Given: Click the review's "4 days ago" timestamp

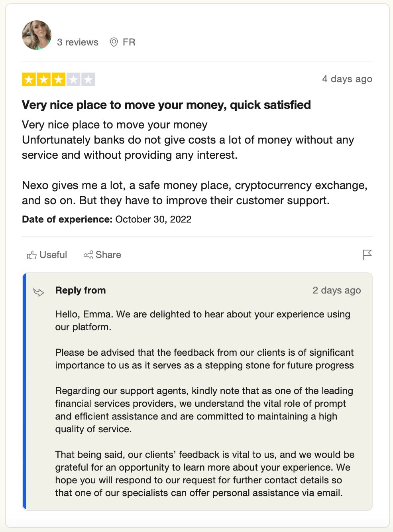Looking at the screenshot, I should click(x=347, y=79).
